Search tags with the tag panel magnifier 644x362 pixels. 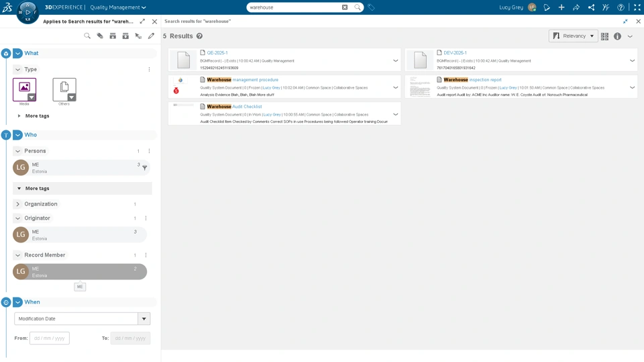87,36
